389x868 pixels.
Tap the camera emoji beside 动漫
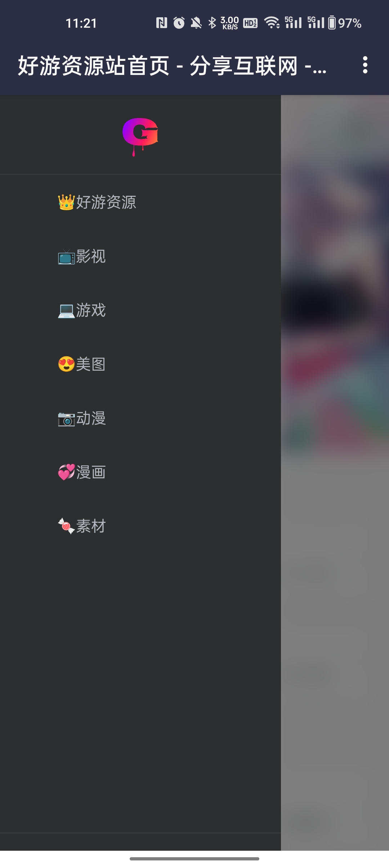pos(66,419)
